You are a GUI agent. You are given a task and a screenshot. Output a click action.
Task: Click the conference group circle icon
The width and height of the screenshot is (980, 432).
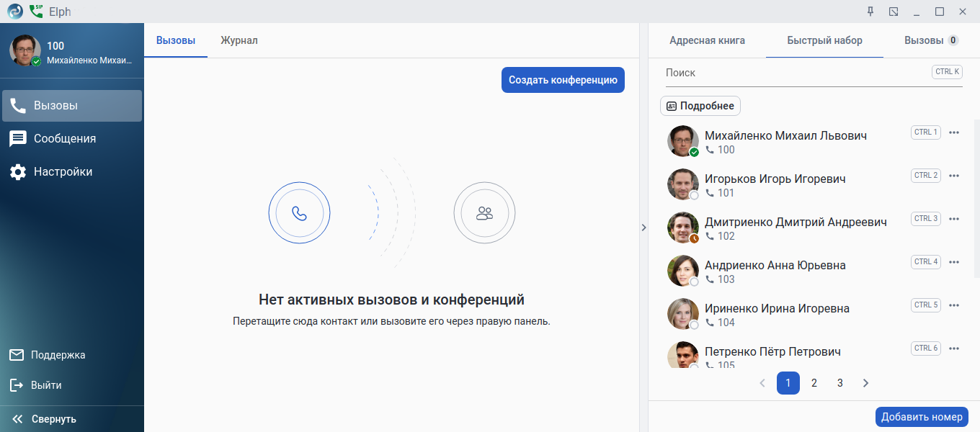(x=484, y=213)
